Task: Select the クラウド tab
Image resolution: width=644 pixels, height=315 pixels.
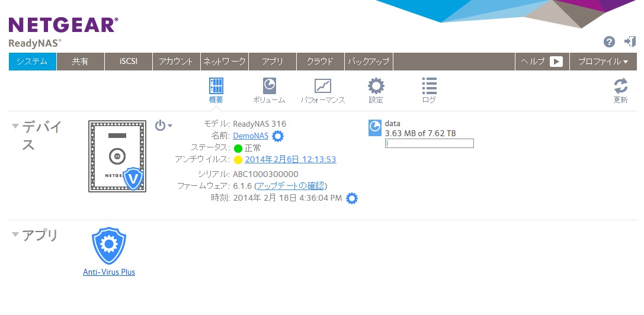Action: click(x=321, y=62)
